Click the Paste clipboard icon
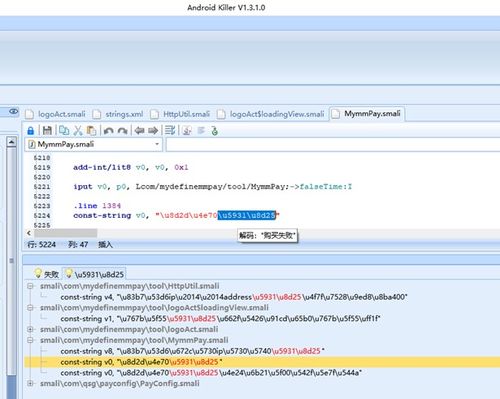 [91, 130]
